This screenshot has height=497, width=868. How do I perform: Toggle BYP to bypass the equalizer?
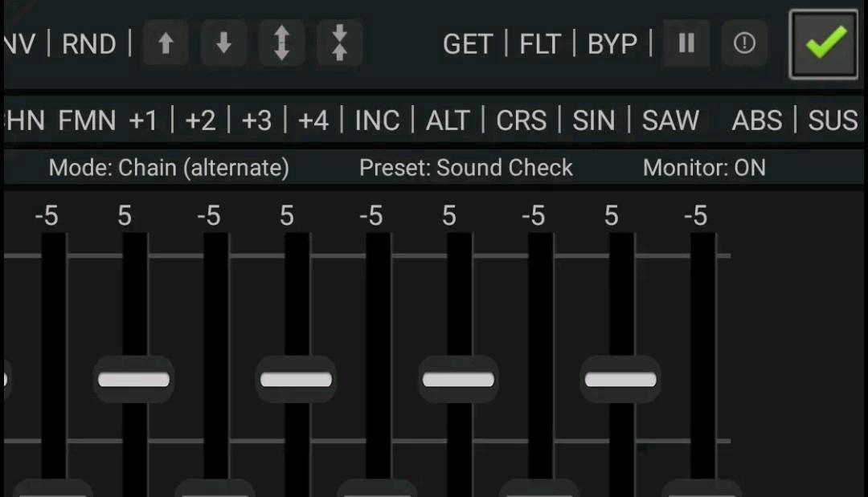pos(612,44)
